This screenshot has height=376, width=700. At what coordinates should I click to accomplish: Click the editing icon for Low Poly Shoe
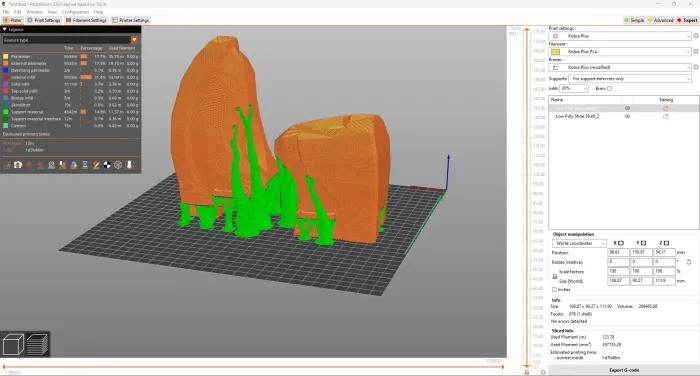[x=666, y=116]
